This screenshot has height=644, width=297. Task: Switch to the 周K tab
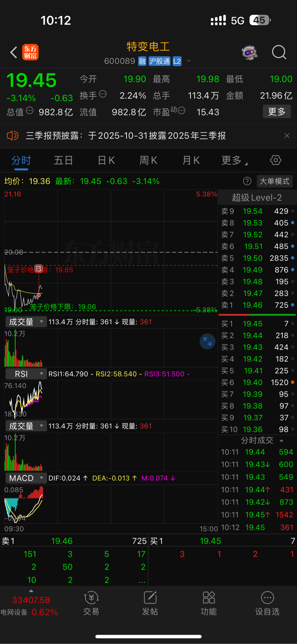(148, 161)
